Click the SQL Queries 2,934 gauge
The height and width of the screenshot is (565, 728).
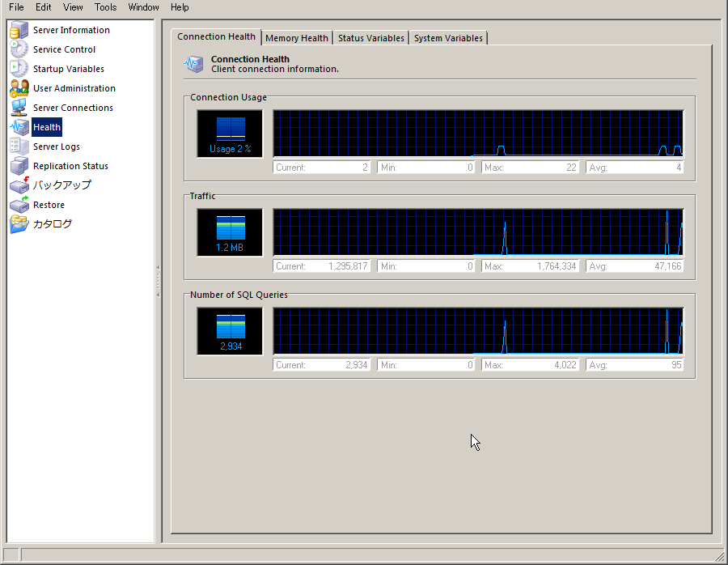(230, 331)
